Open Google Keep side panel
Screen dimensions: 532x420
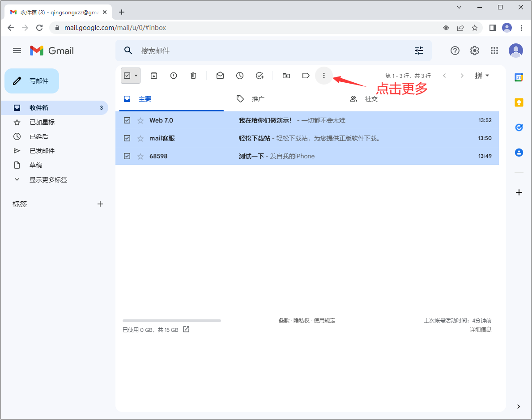[519, 102]
